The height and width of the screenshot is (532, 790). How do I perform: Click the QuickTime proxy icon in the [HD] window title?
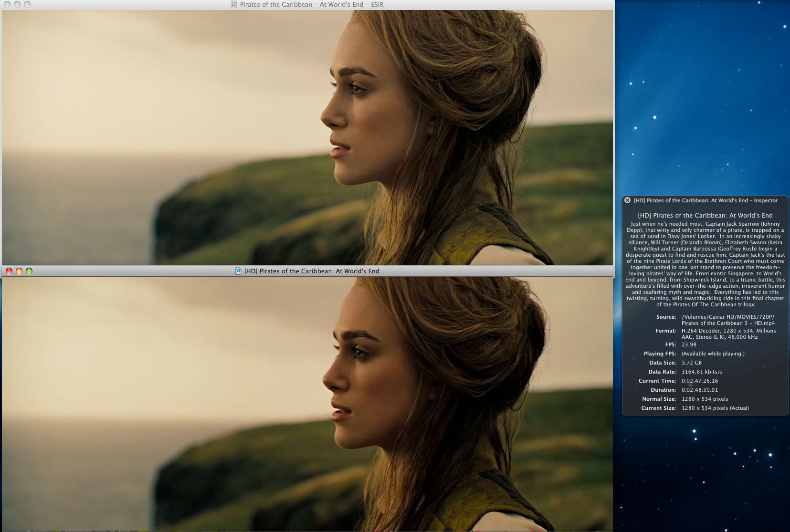click(238, 271)
